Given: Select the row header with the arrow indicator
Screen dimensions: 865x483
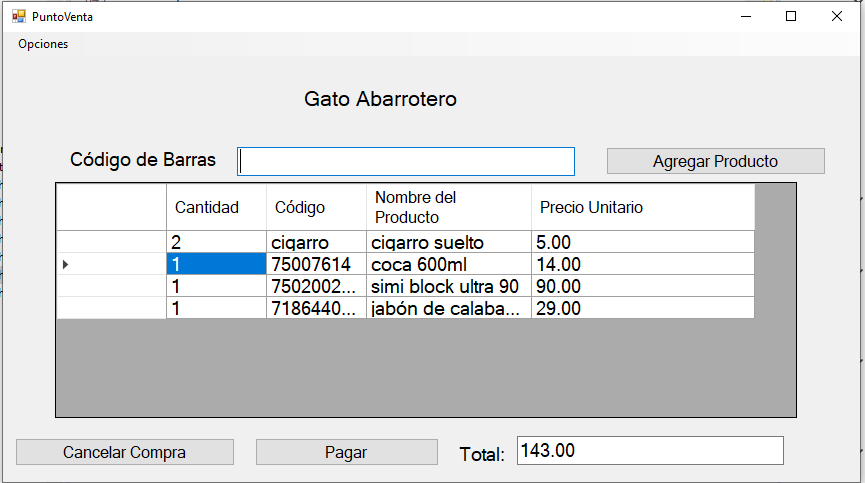Looking at the screenshot, I should (x=111, y=264).
